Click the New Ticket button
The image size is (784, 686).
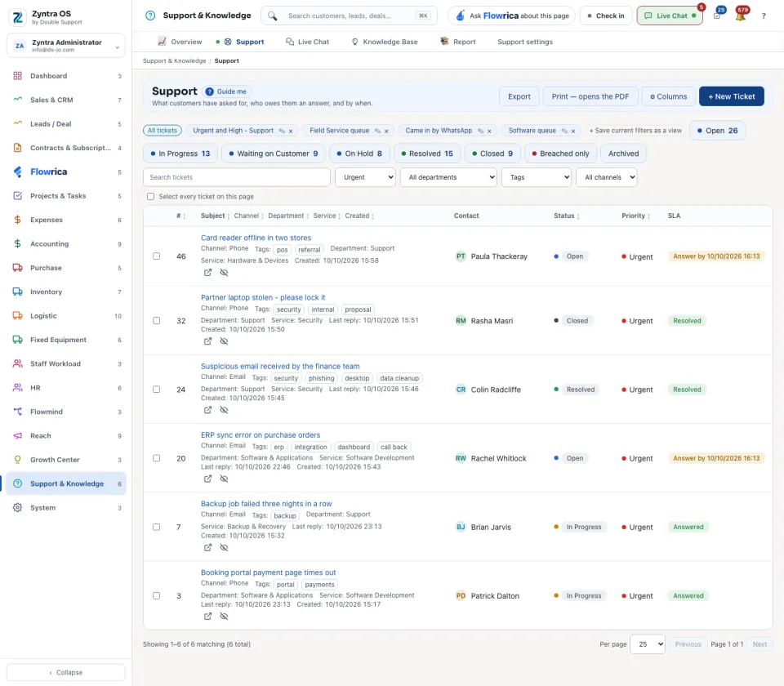[x=732, y=96]
